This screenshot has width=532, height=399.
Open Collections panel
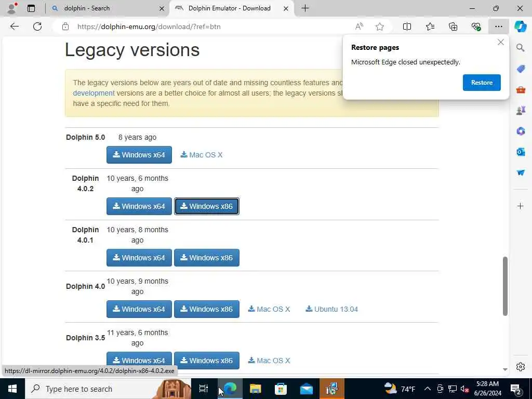click(x=453, y=26)
